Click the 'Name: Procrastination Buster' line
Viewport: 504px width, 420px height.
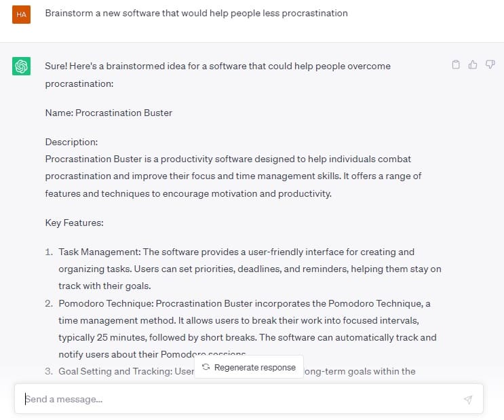109,113
